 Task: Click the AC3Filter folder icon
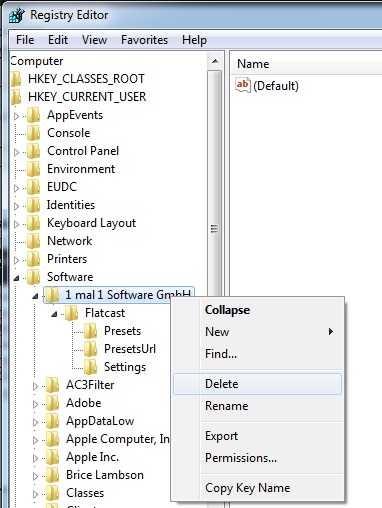(52, 385)
